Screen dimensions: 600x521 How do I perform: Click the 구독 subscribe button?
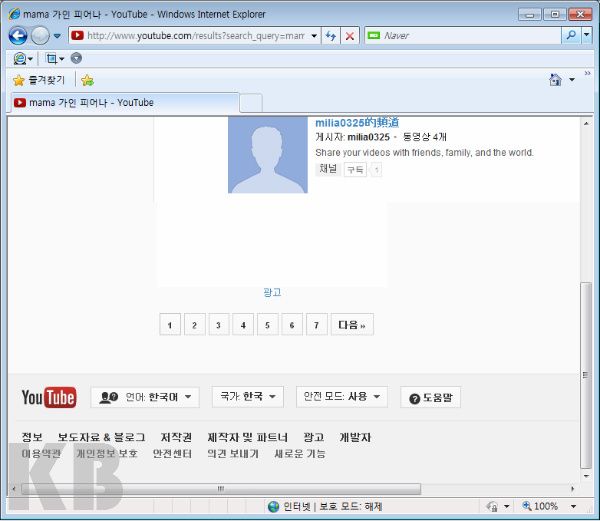pyautogui.click(x=355, y=169)
